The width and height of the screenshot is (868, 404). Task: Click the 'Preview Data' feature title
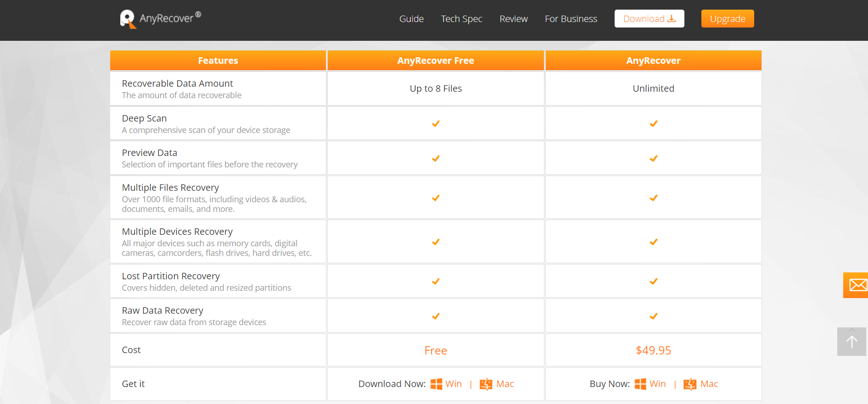pos(149,153)
